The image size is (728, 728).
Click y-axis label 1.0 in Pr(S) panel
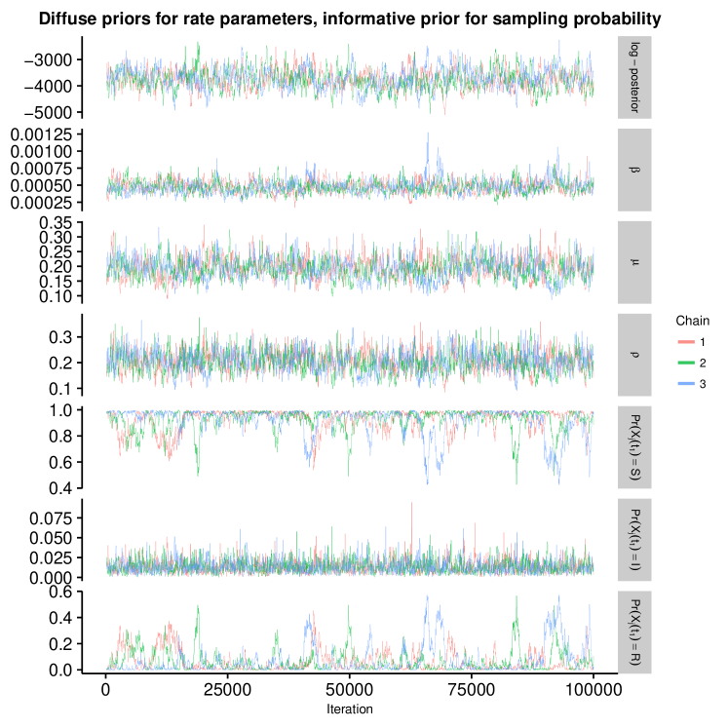(60, 410)
